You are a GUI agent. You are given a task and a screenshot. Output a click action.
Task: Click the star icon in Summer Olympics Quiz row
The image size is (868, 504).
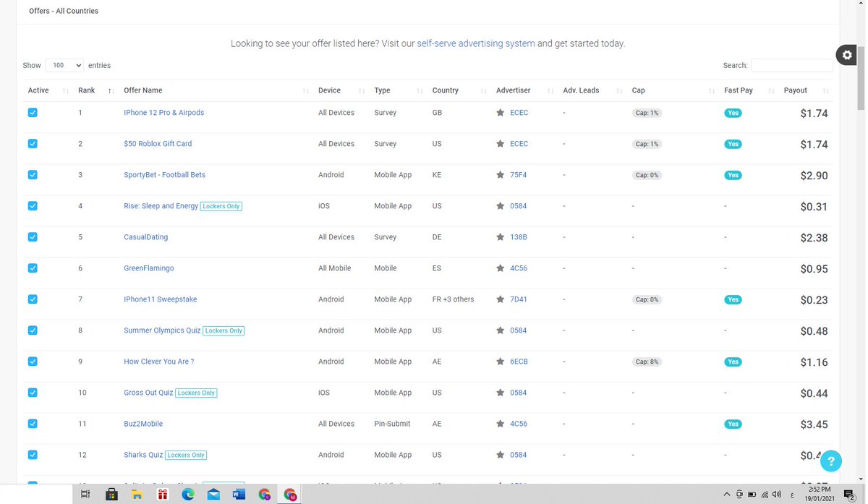coord(501,330)
